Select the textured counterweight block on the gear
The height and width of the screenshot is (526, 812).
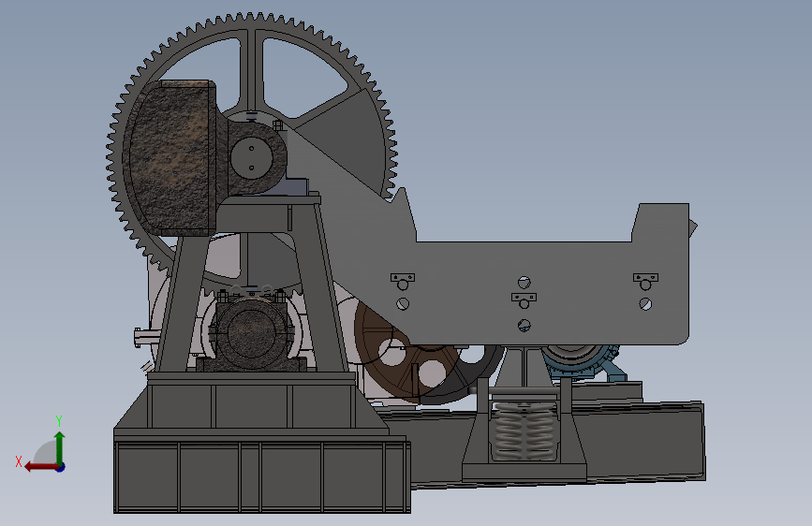point(169,158)
